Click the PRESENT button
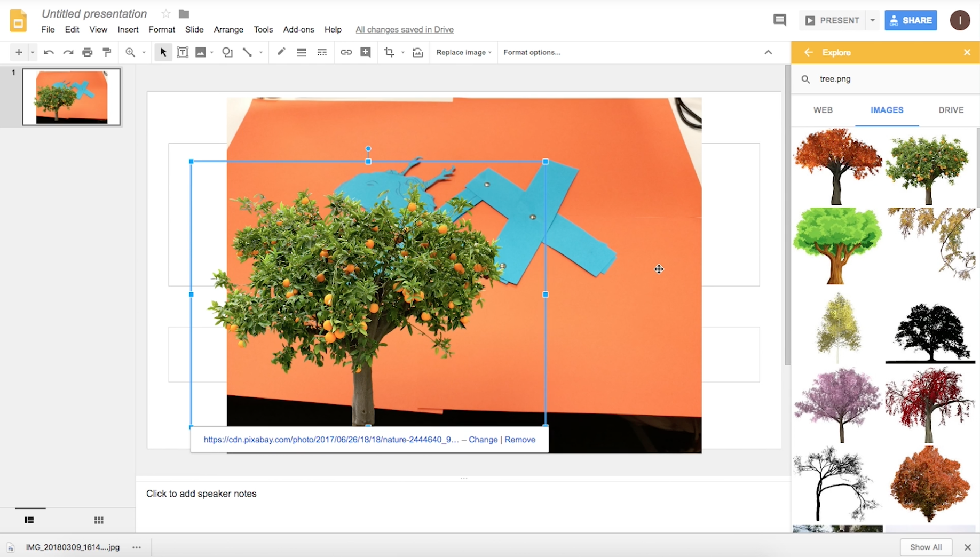The image size is (980, 557). pos(833,20)
